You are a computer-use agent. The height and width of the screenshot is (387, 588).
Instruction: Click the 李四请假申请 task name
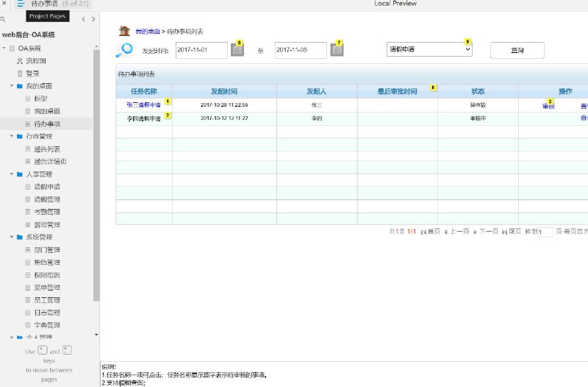tap(143, 118)
